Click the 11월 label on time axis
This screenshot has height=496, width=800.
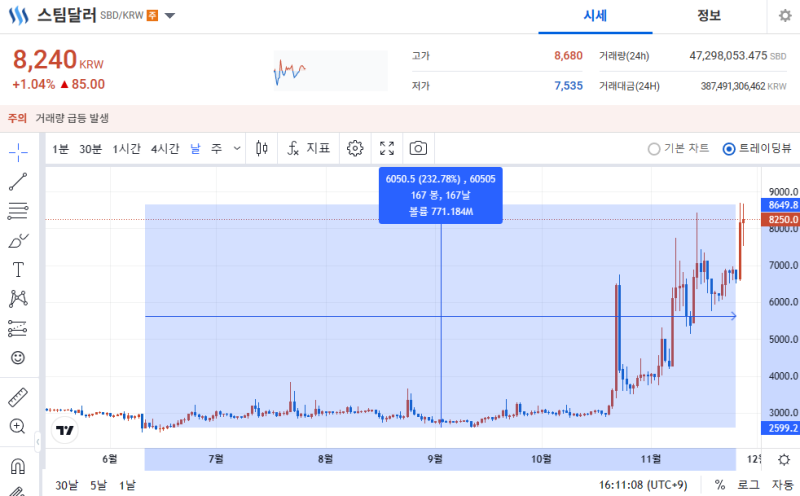[651, 459]
